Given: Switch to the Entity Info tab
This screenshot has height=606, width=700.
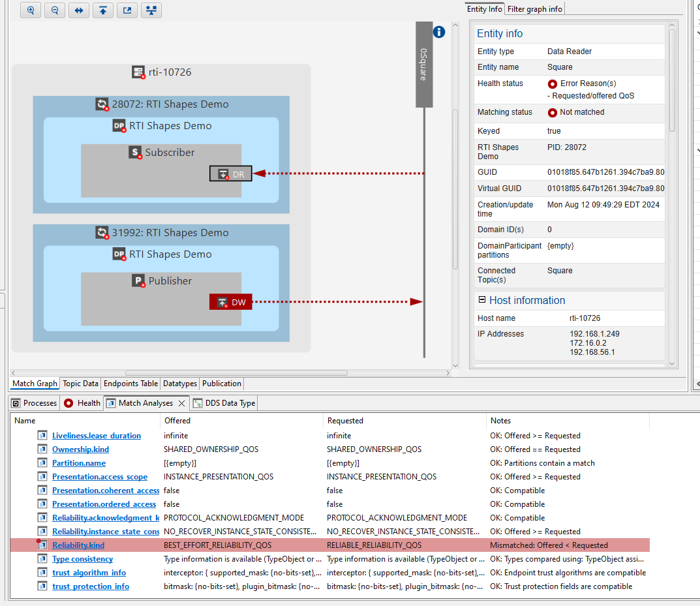Looking at the screenshot, I should pyautogui.click(x=484, y=9).
